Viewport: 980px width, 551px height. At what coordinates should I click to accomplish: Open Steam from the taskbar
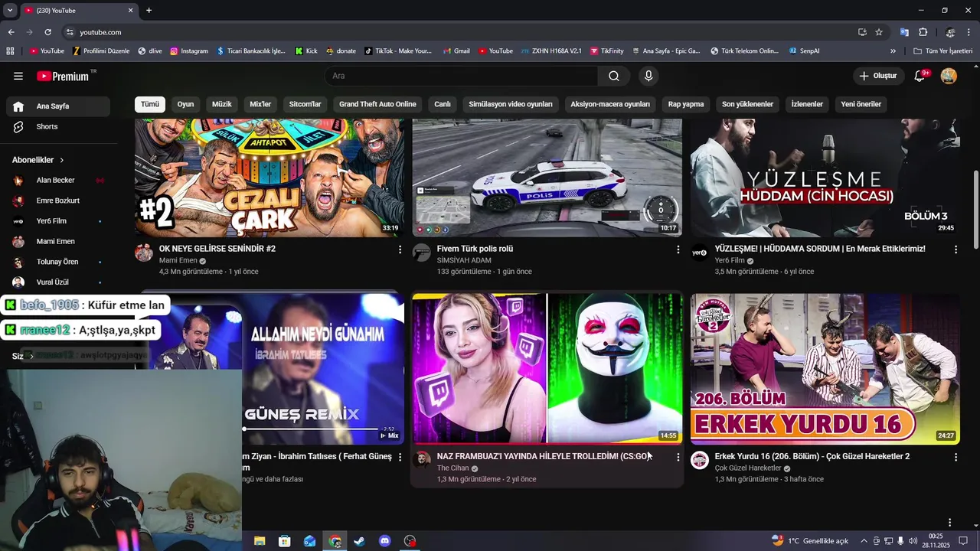pos(360,541)
